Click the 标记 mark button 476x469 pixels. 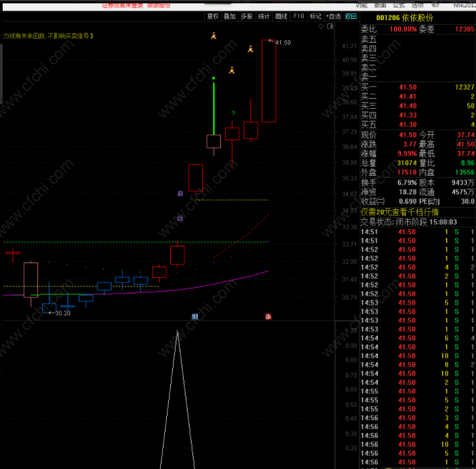click(x=316, y=17)
